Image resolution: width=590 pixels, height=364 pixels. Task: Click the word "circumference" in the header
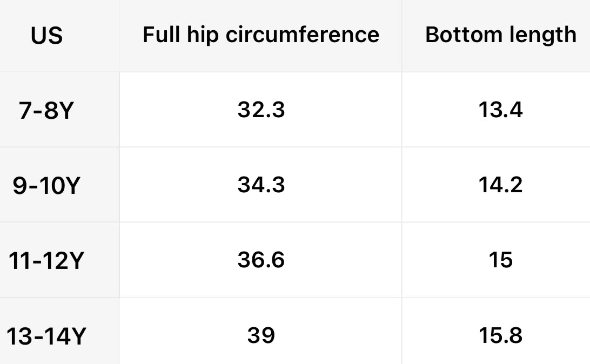point(303,35)
